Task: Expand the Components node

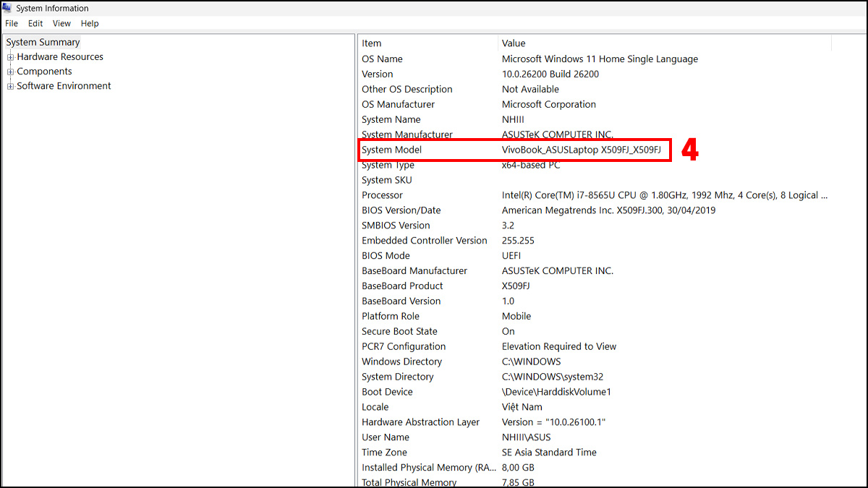Action: click(11, 72)
